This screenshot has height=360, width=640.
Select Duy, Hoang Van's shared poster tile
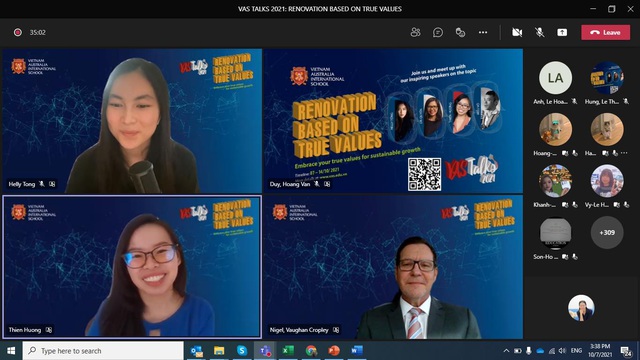tap(393, 121)
